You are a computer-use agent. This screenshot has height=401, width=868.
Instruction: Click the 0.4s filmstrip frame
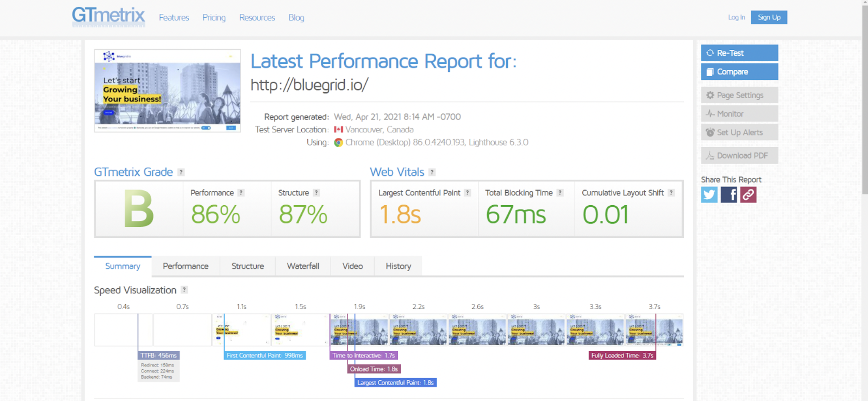coord(123,330)
